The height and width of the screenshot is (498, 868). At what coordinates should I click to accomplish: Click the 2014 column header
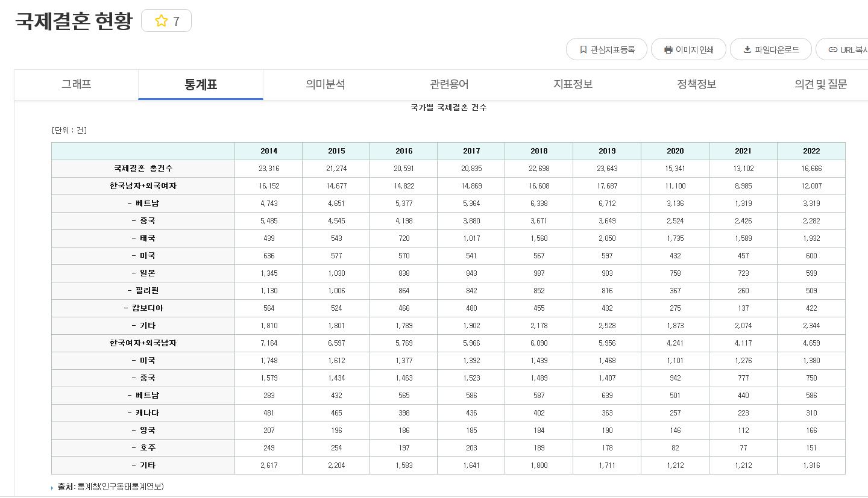(x=269, y=151)
